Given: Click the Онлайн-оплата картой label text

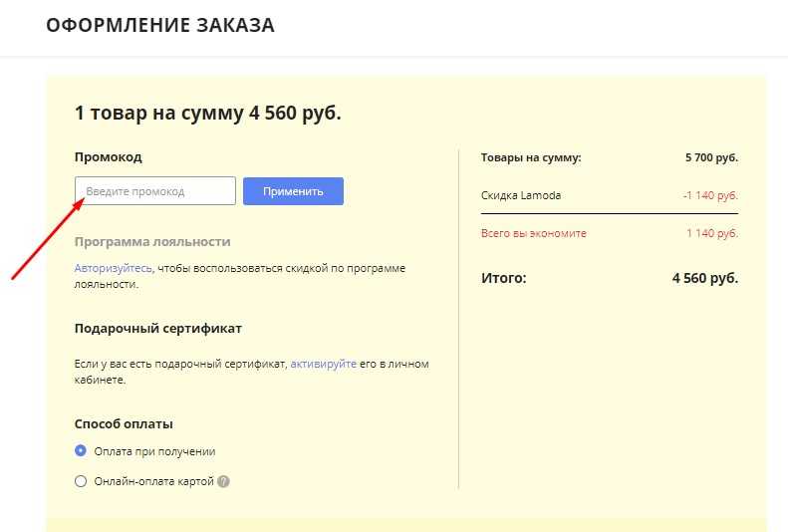Looking at the screenshot, I should point(153,481).
